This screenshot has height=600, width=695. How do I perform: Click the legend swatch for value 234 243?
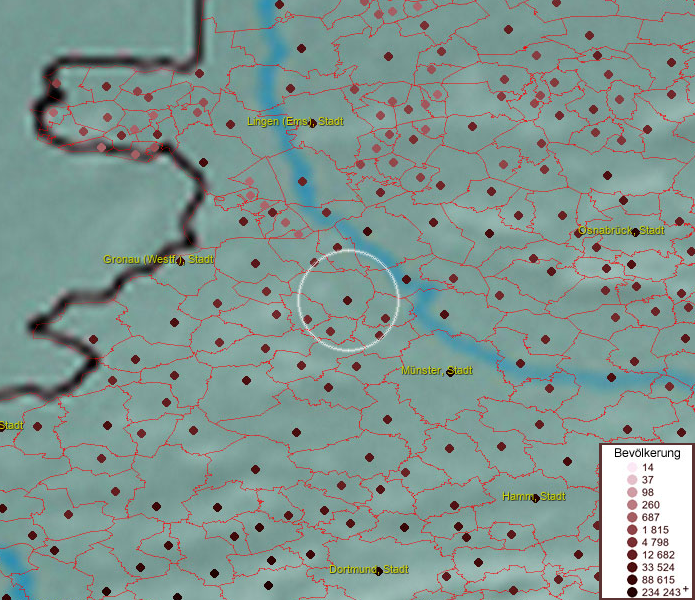[632, 592]
